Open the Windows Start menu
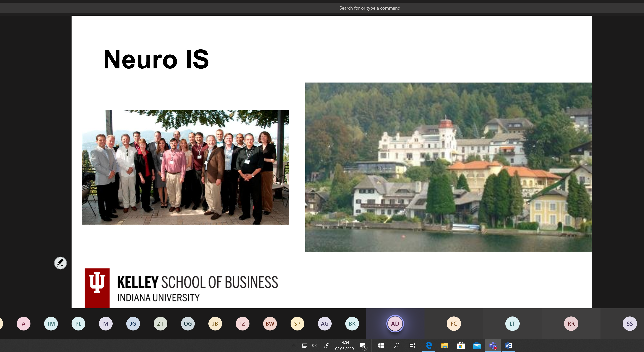 click(381, 345)
